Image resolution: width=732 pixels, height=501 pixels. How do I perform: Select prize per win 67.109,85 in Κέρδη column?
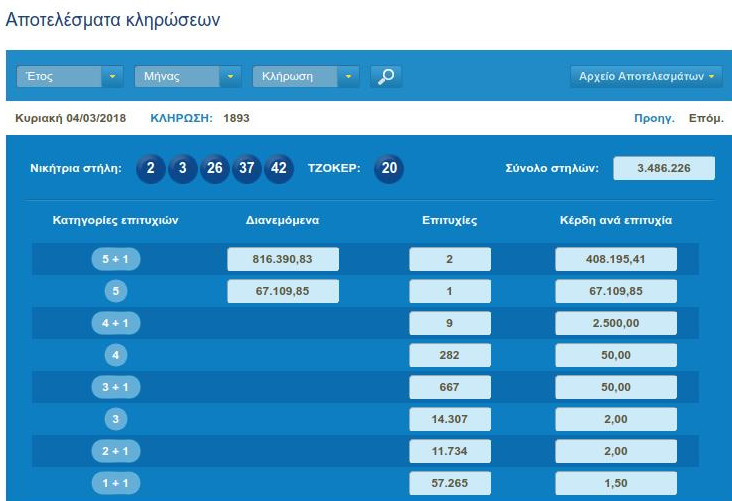click(616, 291)
